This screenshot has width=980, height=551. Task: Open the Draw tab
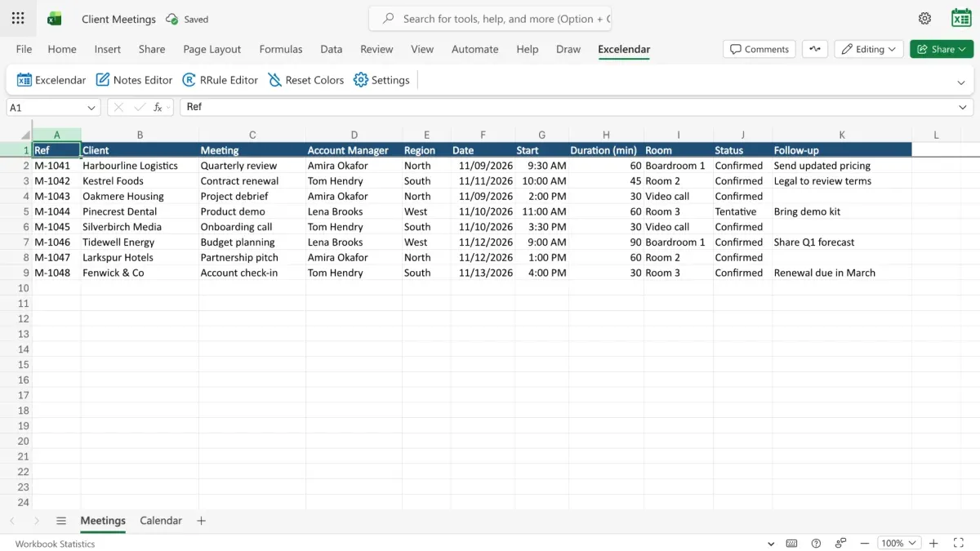pyautogui.click(x=568, y=49)
